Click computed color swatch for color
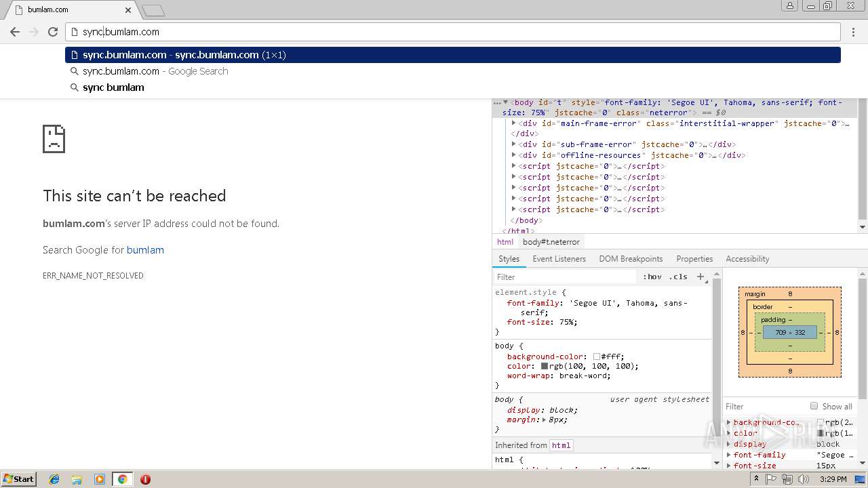This screenshot has width=868, height=488. coord(821,433)
